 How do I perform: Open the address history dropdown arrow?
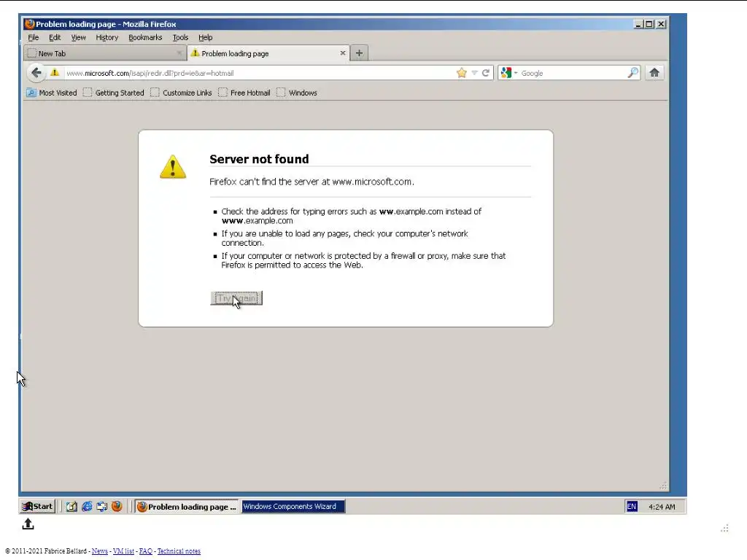pyautogui.click(x=474, y=73)
